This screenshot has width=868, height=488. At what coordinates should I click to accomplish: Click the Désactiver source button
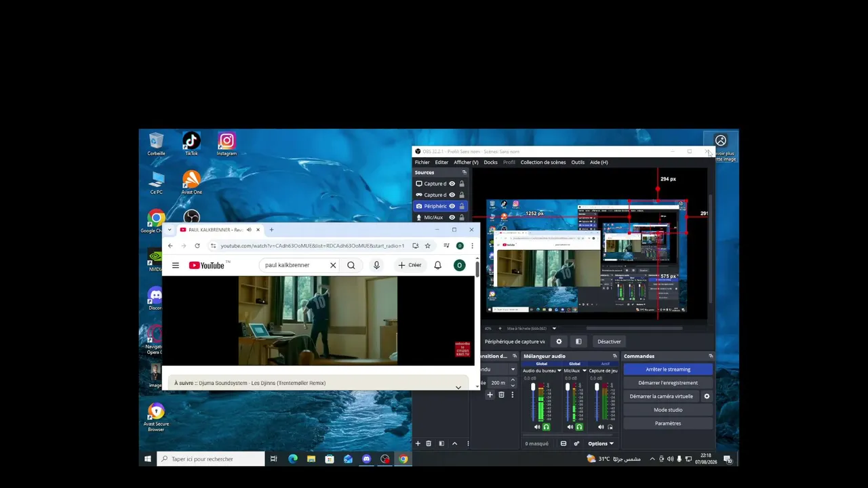(609, 342)
